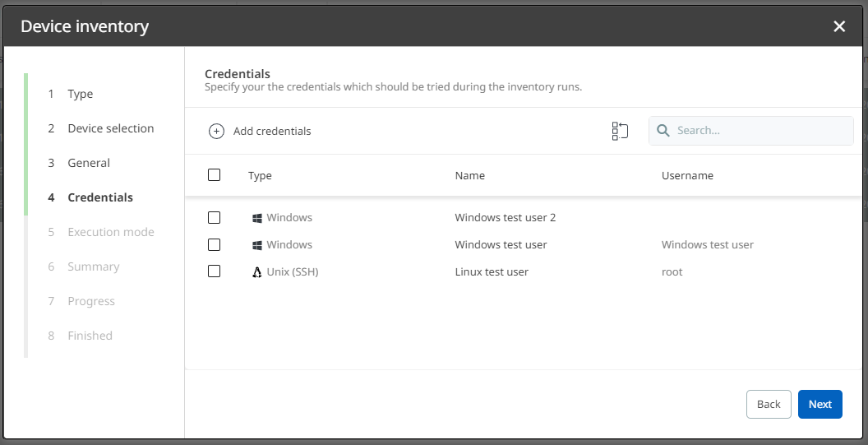The height and width of the screenshot is (445, 868).
Task: Select the Execution mode step
Action: pyautogui.click(x=110, y=232)
